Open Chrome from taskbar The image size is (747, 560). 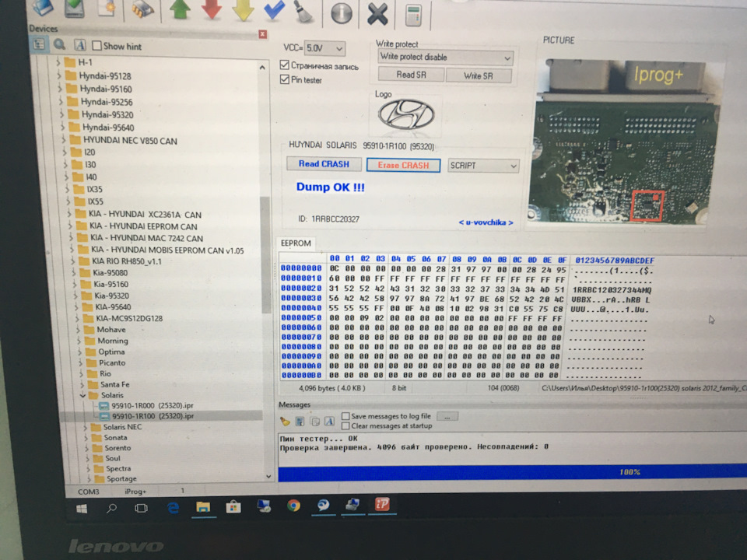(293, 506)
